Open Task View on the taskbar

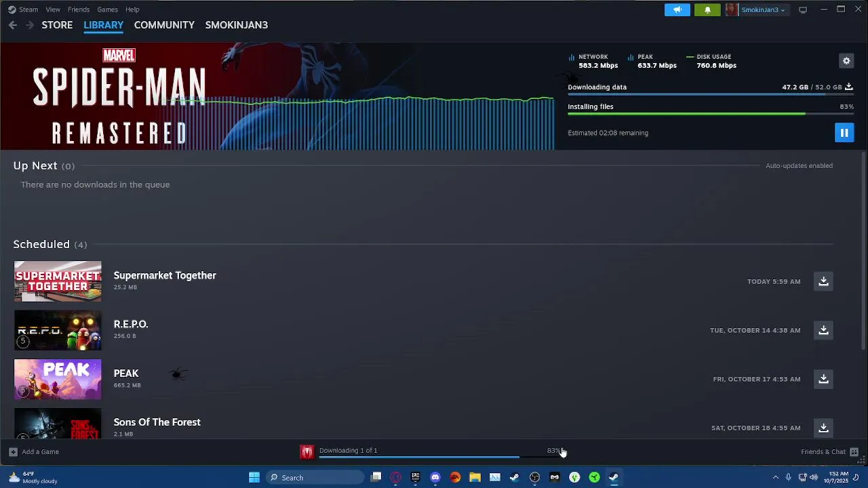376,477
